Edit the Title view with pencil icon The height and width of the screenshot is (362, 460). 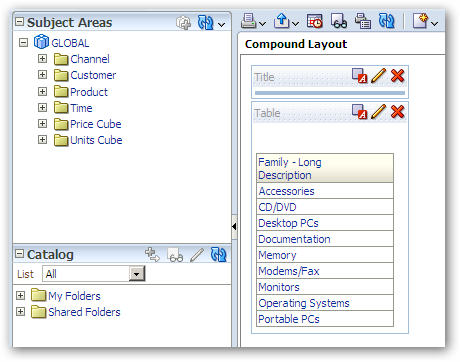click(x=378, y=76)
